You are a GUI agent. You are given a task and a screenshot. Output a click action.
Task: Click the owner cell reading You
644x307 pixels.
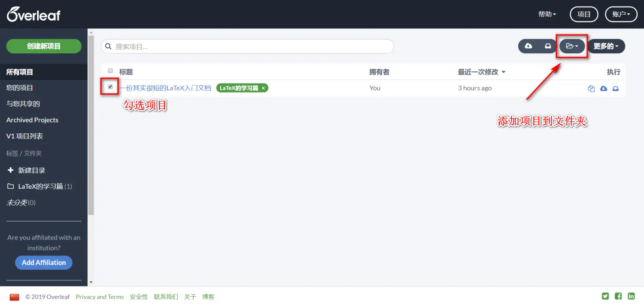375,88
